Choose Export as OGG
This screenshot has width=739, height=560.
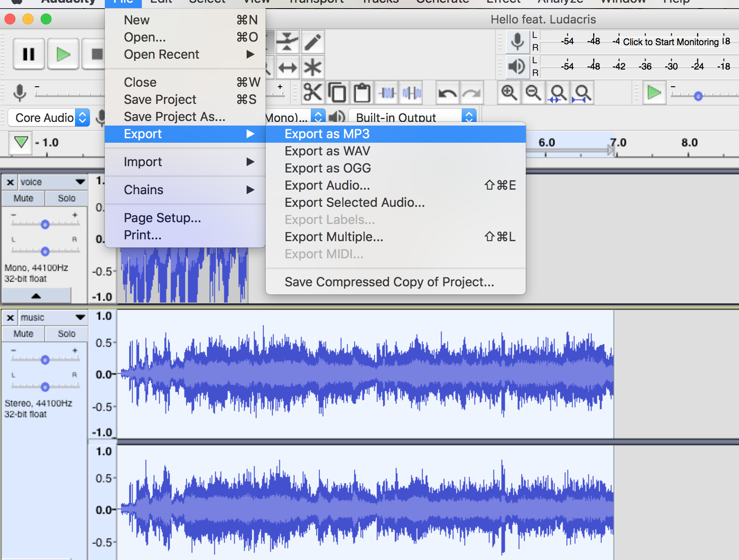pos(396,168)
